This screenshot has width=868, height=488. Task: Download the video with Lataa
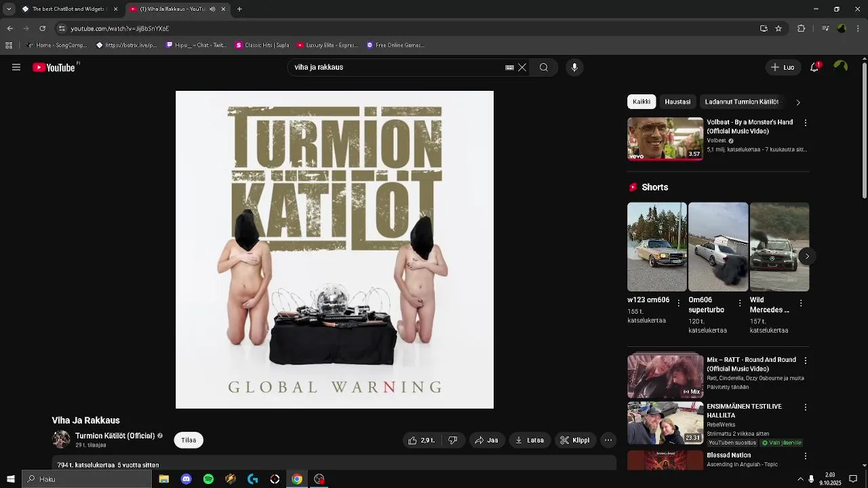pyautogui.click(x=529, y=440)
